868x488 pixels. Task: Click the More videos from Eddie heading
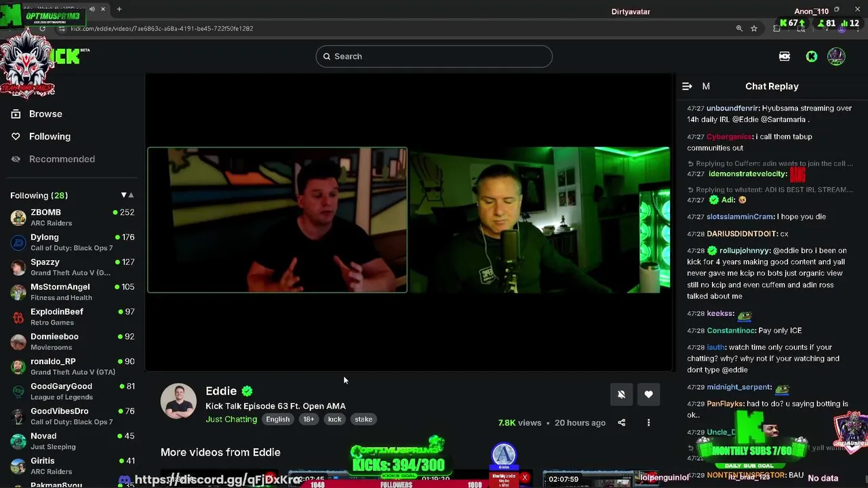coord(220,452)
